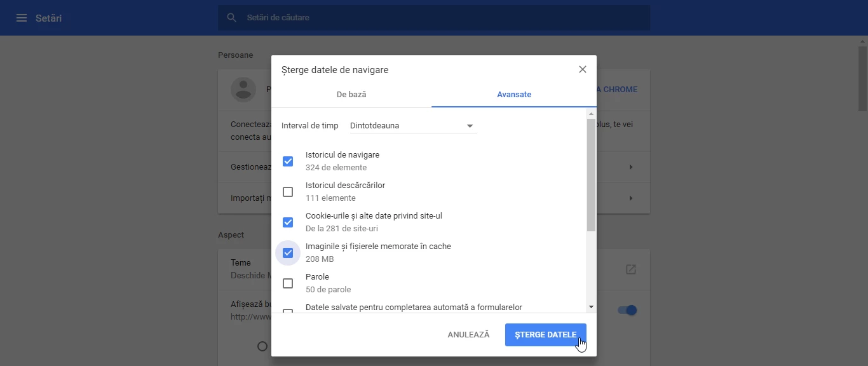
Task: Check Istoricul descărcărilor
Action: tap(288, 191)
